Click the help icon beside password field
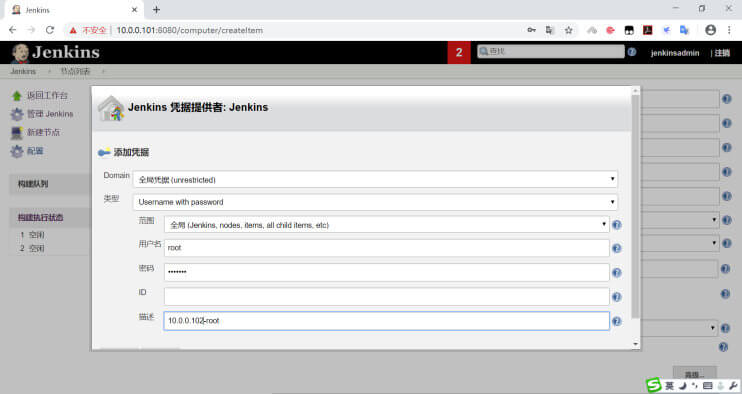Image resolution: width=742 pixels, height=394 pixels. pyautogui.click(x=617, y=272)
